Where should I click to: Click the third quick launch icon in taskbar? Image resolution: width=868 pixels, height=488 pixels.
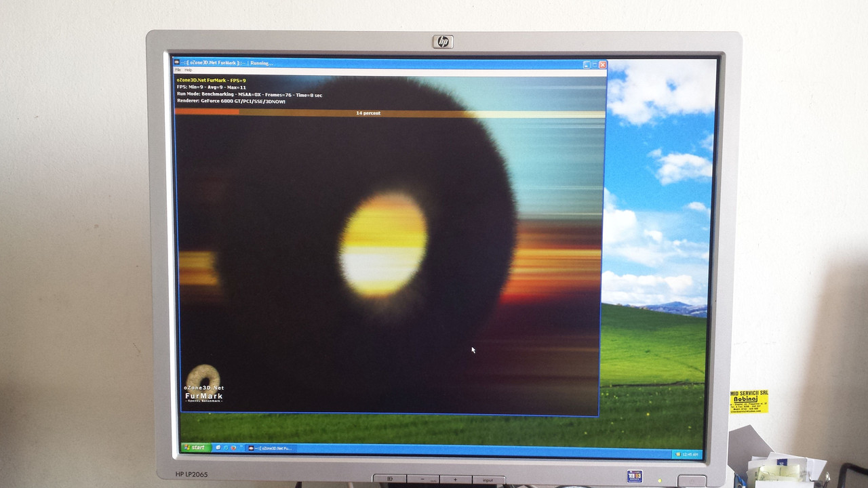tap(234, 448)
